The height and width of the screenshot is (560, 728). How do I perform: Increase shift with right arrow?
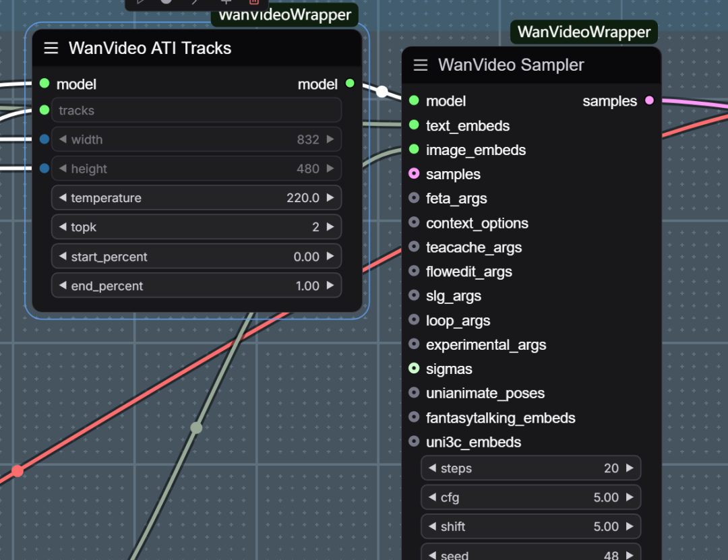click(x=630, y=526)
